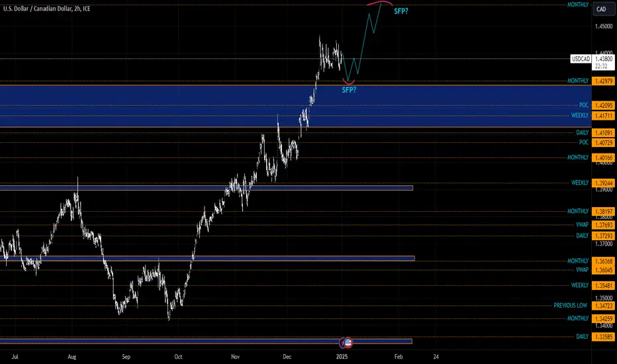This screenshot has height=364, width=617.
Task: Click the US flag economic event icon
Action: click(348, 343)
